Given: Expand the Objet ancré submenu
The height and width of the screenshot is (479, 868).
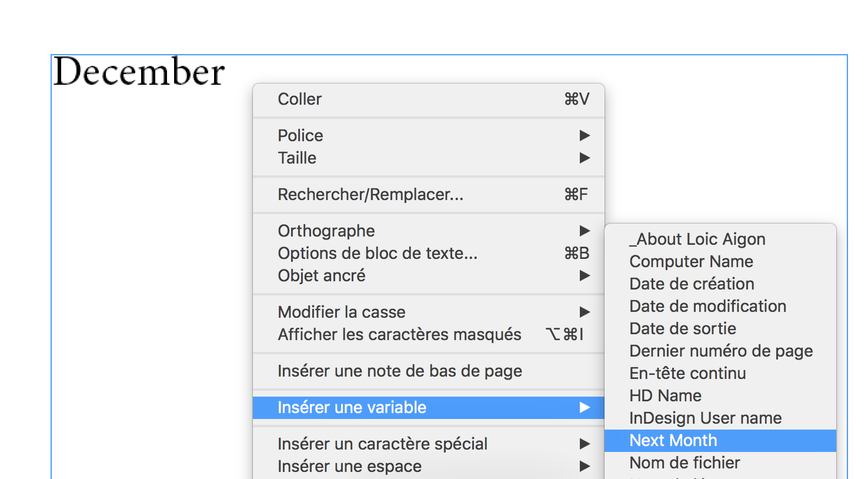Looking at the screenshot, I should (x=322, y=275).
